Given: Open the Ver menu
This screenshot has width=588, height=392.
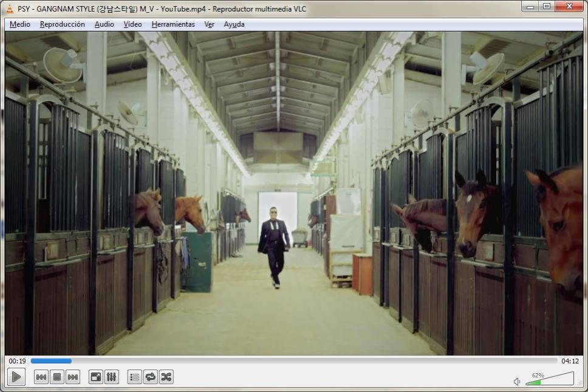Looking at the screenshot, I should 209,24.
